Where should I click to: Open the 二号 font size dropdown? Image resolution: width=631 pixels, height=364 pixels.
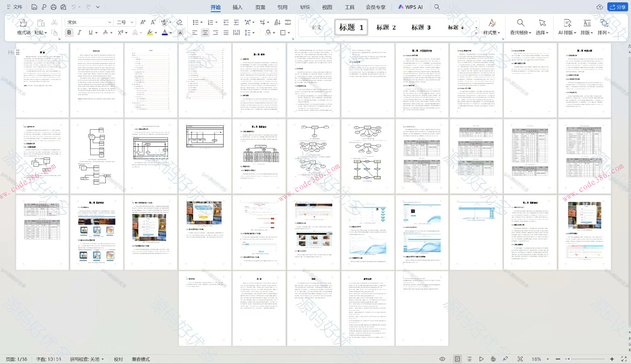[x=132, y=22]
